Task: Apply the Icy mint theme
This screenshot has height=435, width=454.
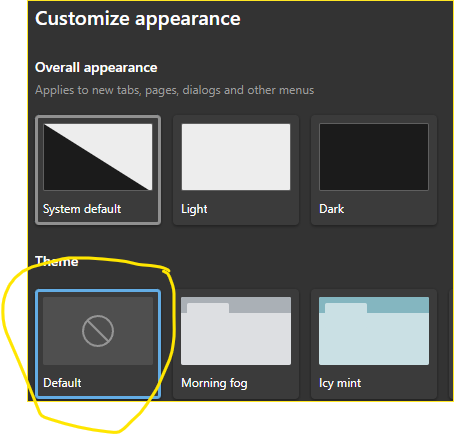Action: point(374,344)
